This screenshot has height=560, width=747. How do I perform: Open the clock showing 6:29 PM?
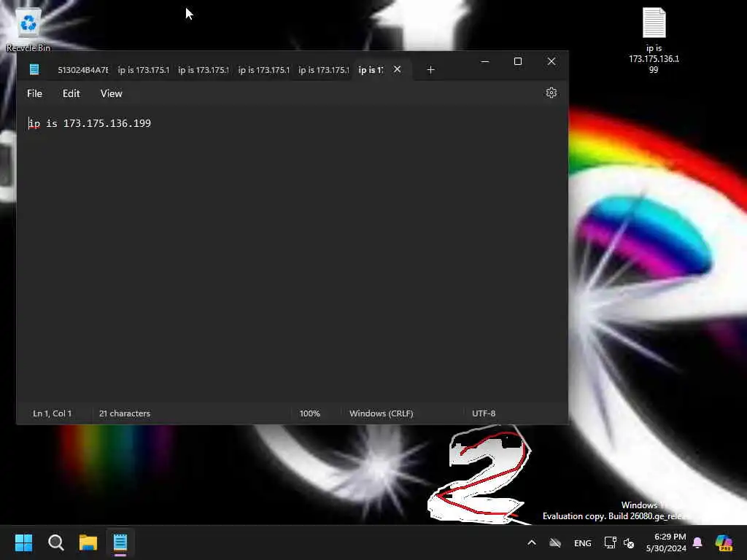666,542
